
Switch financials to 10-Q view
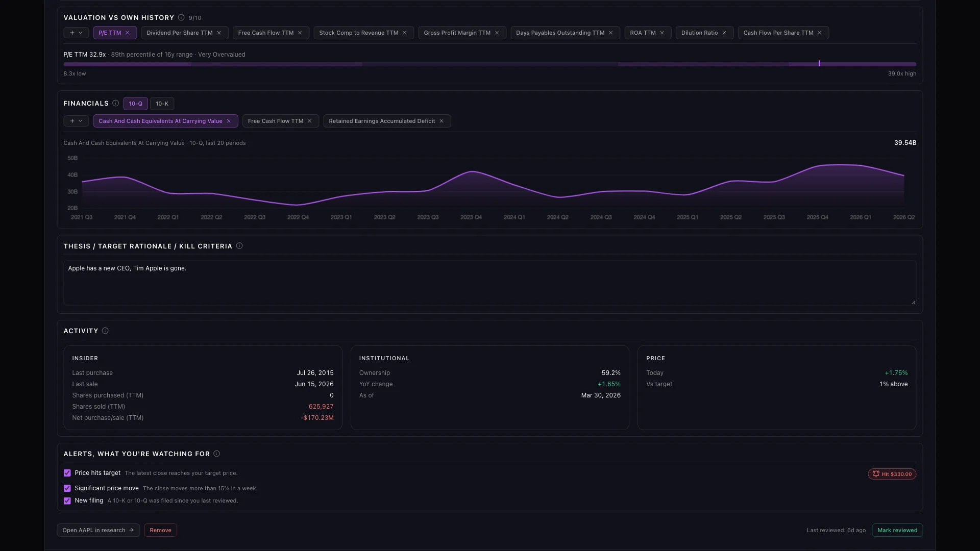coord(135,104)
